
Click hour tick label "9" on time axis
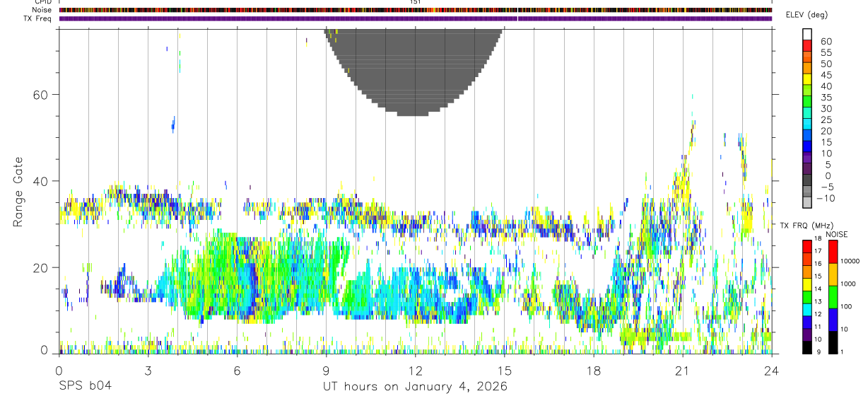coord(326,371)
